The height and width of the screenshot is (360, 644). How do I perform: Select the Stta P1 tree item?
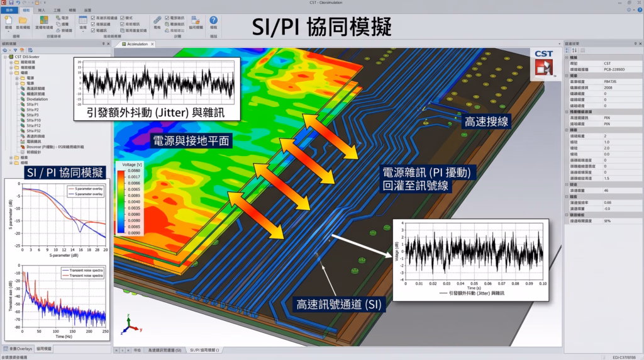pyautogui.click(x=33, y=104)
